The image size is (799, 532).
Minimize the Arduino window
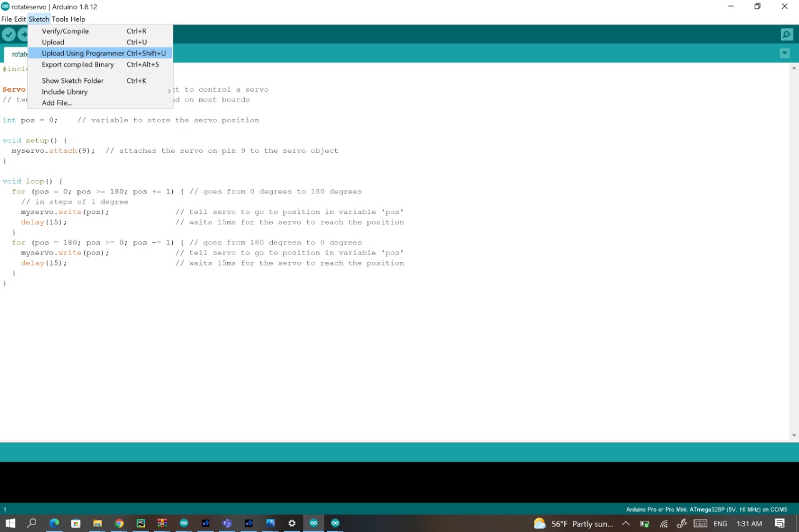(731, 6)
